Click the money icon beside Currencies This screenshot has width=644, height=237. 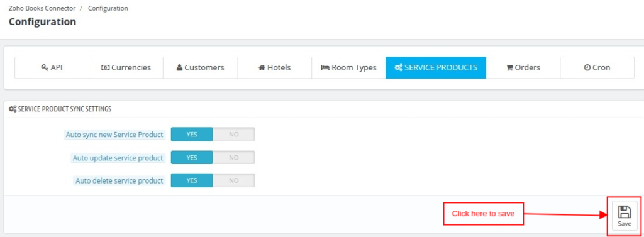pos(105,67)
